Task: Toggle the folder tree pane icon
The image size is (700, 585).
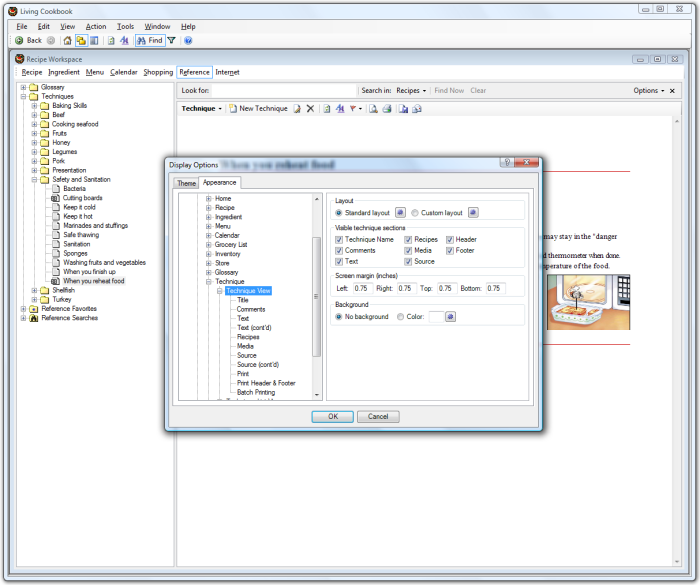Action: point(81,41)
